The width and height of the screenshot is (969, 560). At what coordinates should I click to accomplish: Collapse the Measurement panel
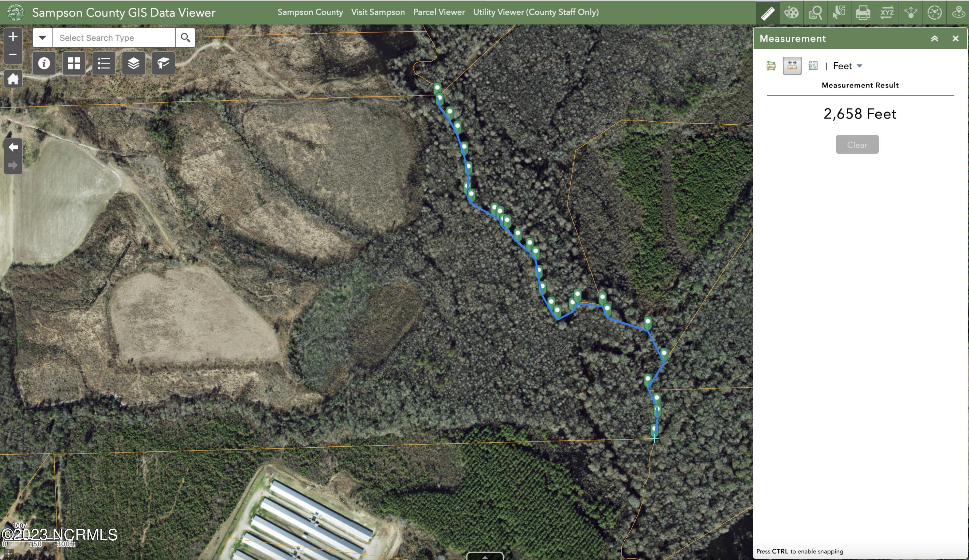click(x=934, y=38)
